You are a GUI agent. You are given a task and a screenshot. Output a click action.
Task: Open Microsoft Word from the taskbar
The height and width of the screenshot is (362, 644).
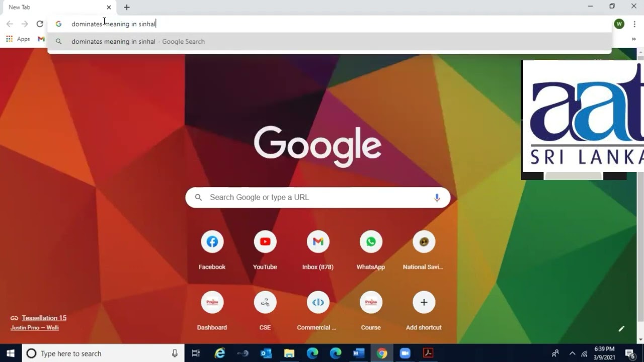(359, 353)
